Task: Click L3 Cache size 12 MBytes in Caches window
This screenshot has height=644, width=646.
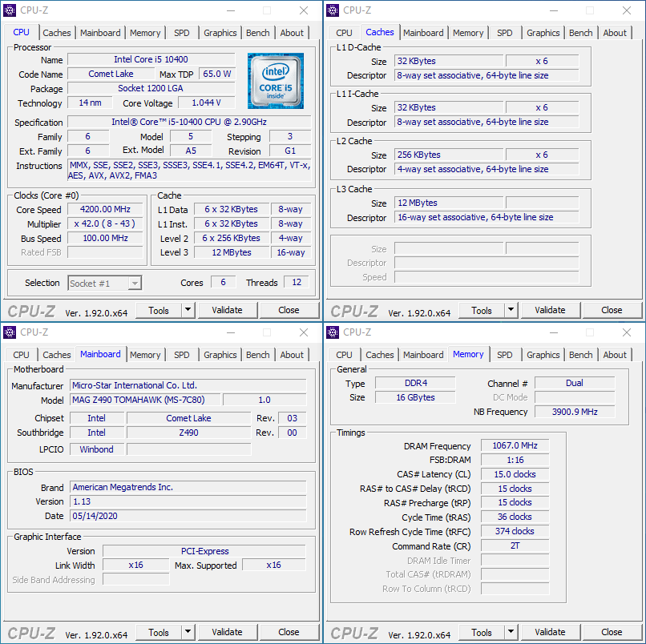Action: click(x=449, y=203)
